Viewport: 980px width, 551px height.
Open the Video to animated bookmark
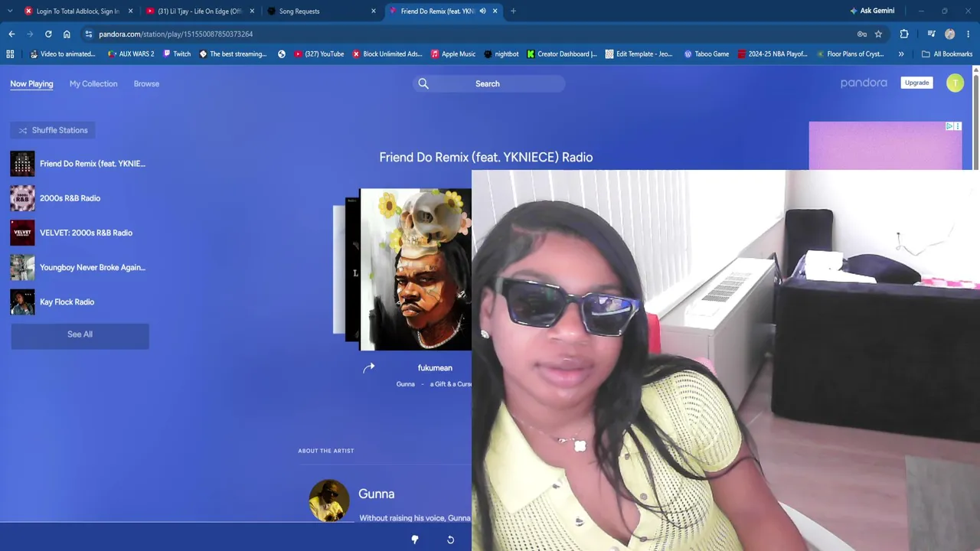(63, 54)
